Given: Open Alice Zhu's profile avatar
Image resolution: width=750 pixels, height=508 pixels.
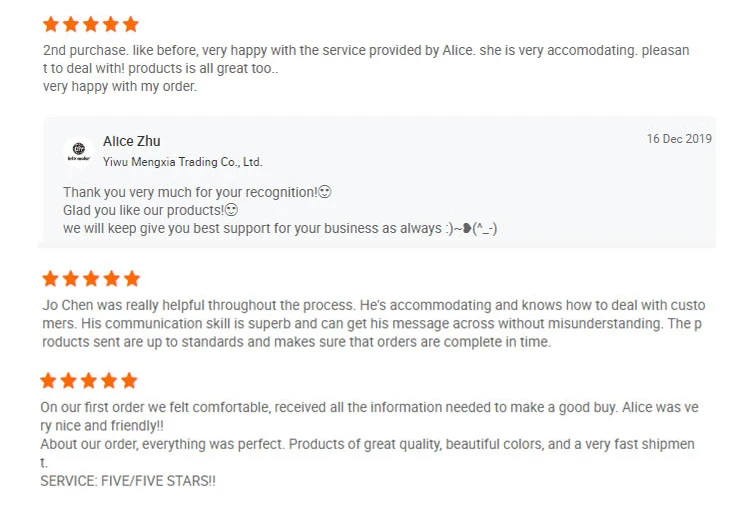Looking at the screenshot, I should (x=79, y=151).
